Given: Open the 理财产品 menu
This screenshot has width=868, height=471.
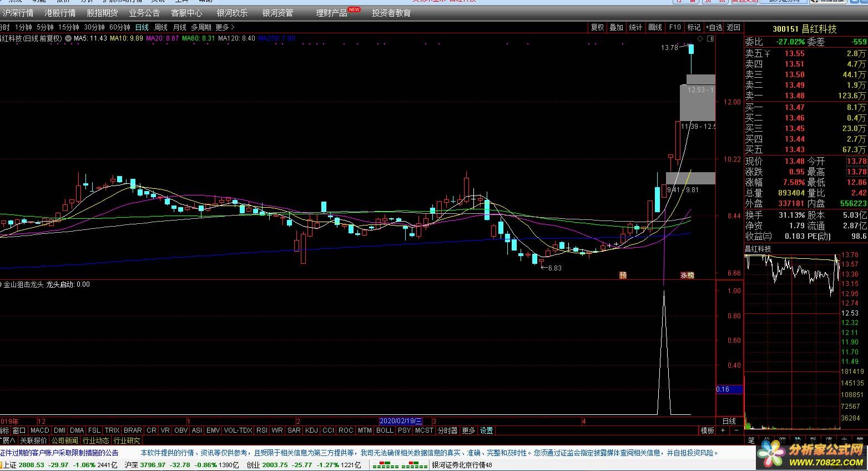Looking at the screenshot, I should point(331,13).
